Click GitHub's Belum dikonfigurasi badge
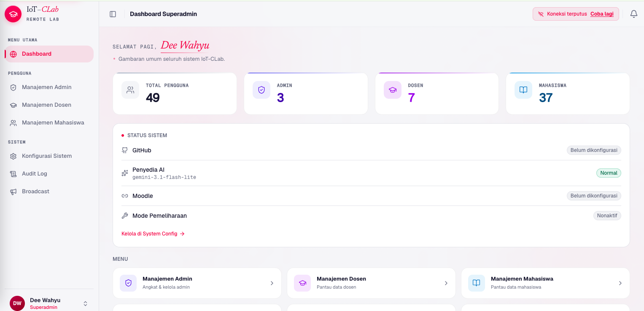The height and width of the screenshot is (311, 644). [594, 150]
